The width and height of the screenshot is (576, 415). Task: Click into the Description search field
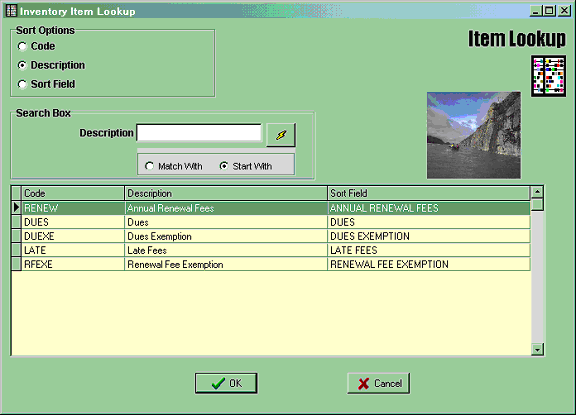(x=199, y=133)
